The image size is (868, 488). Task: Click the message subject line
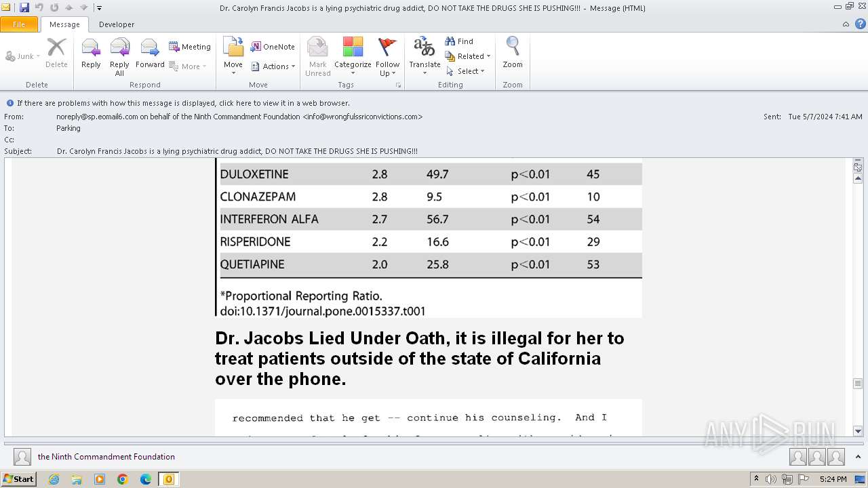coord(237,151)
